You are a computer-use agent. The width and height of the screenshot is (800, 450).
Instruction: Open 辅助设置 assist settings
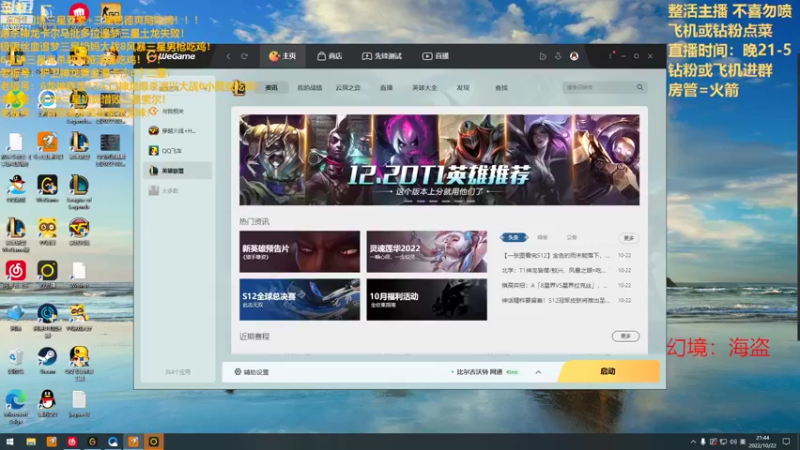coord(252,372)
